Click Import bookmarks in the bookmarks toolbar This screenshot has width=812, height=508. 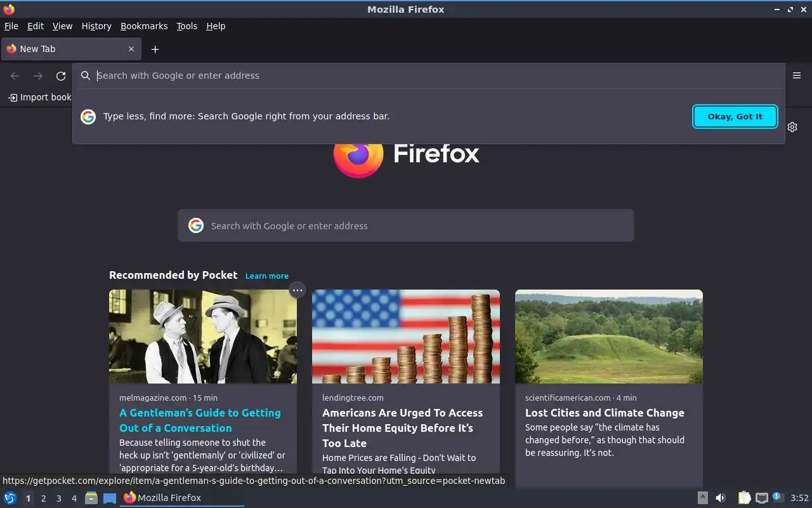tap(39, 97)
